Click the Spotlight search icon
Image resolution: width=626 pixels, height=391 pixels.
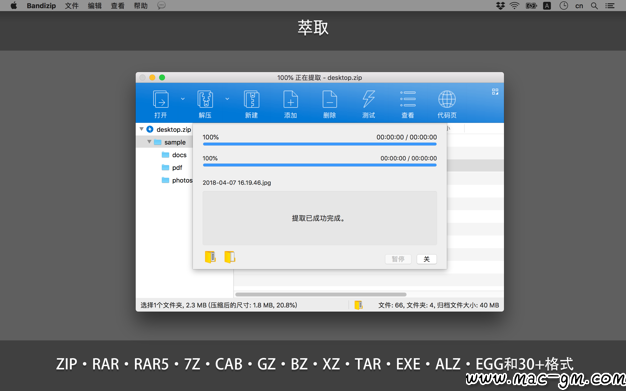(594, 6)
